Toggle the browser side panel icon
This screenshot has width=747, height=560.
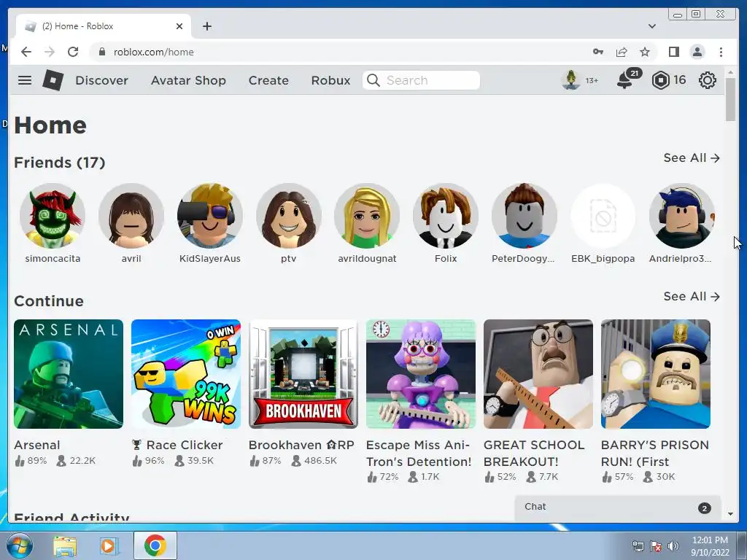point(673,52)
